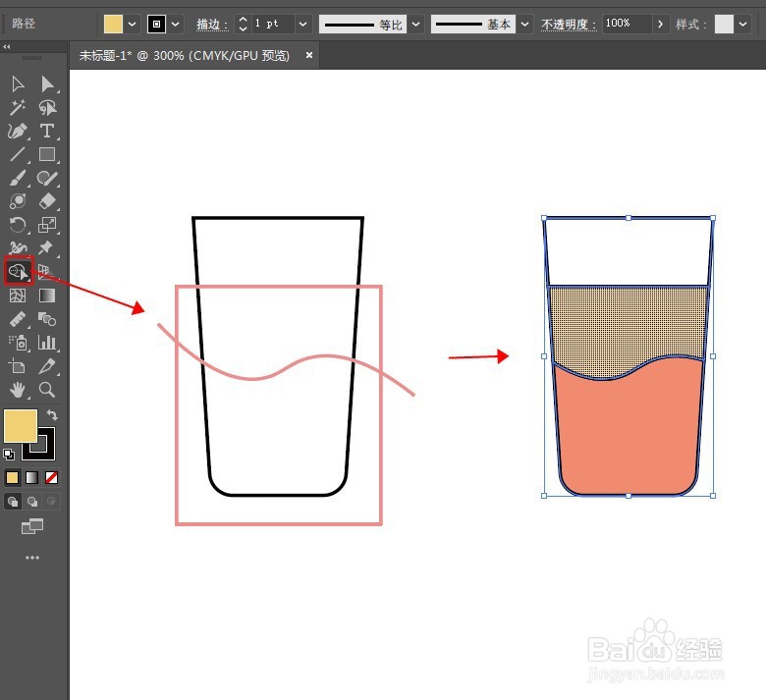Swap fill and stroke colors
The width and height of the screenshot is (766, 700).
point(52,415)
